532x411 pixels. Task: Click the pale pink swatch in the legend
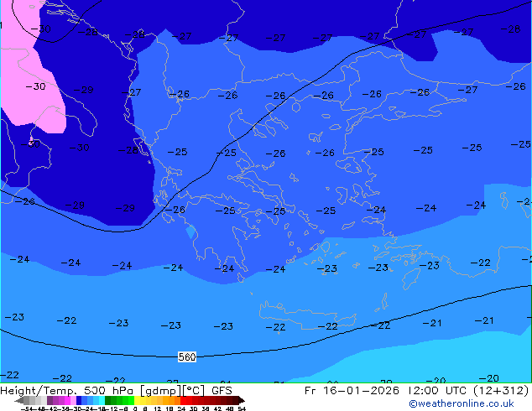(x=73, y=400)
